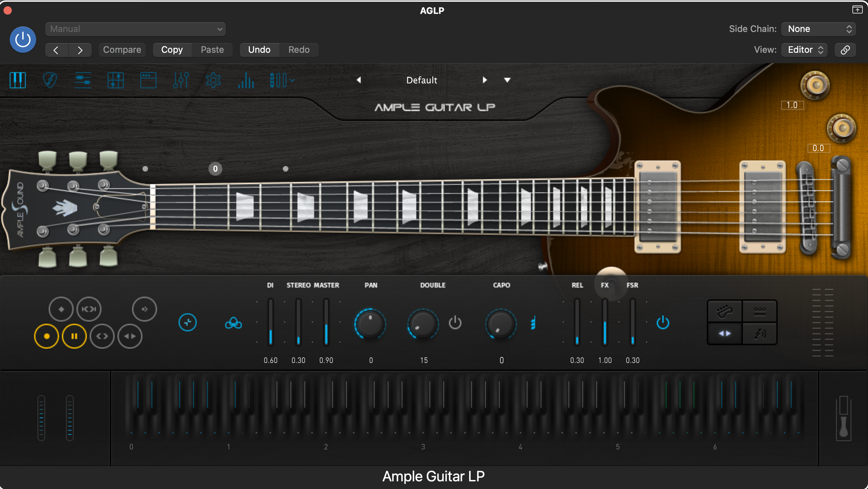Open the Side Chain None dropdown
Image resolution: width=868 pixels, height=489 pixels.
coord(818,29)
